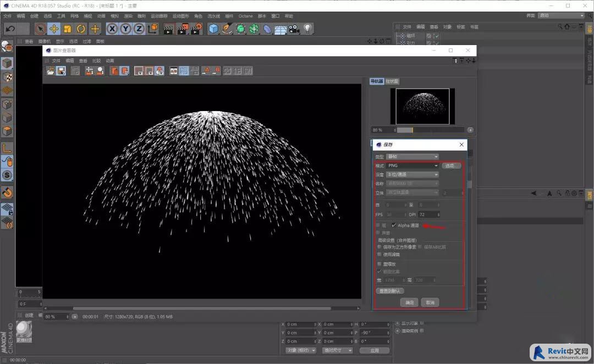The height and width of the screenshot is (364, 594).
Task: Add a Light object bulb icon
Action: coord(307,29)
